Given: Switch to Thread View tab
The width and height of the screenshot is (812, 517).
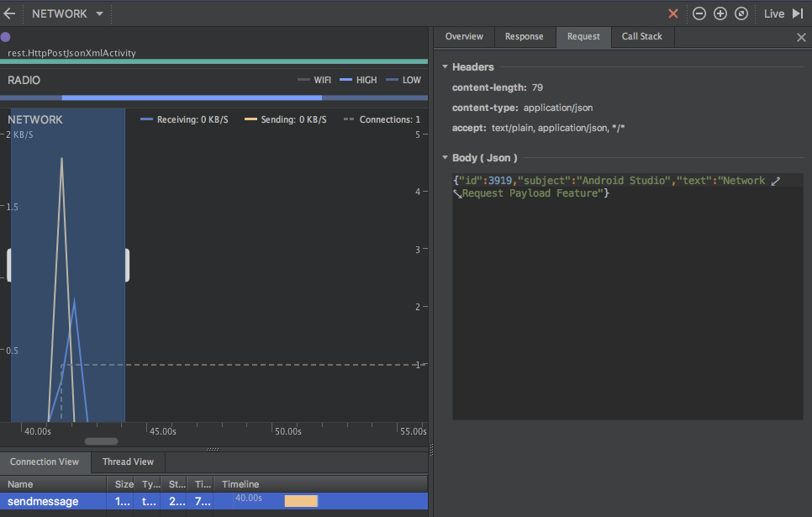Looking at the screenshot, I should 128,462.
